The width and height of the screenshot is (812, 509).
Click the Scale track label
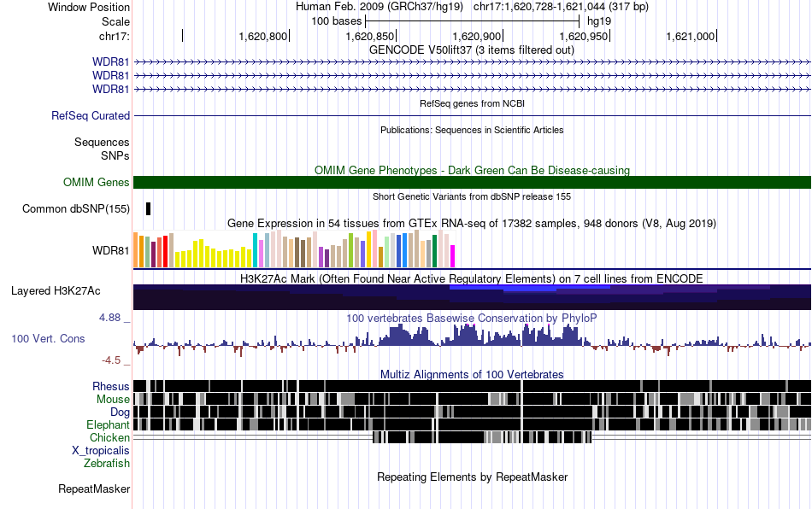(116, 21)
